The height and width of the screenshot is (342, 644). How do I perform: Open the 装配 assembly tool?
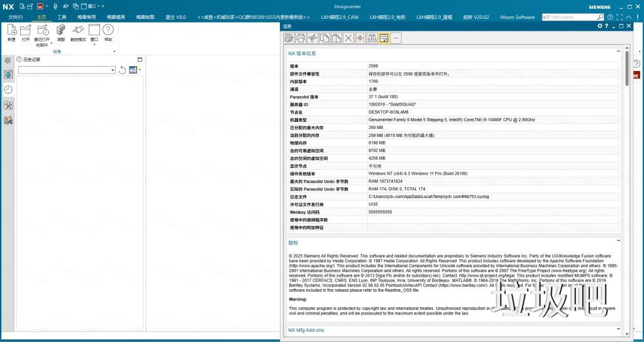click(61, 33)
